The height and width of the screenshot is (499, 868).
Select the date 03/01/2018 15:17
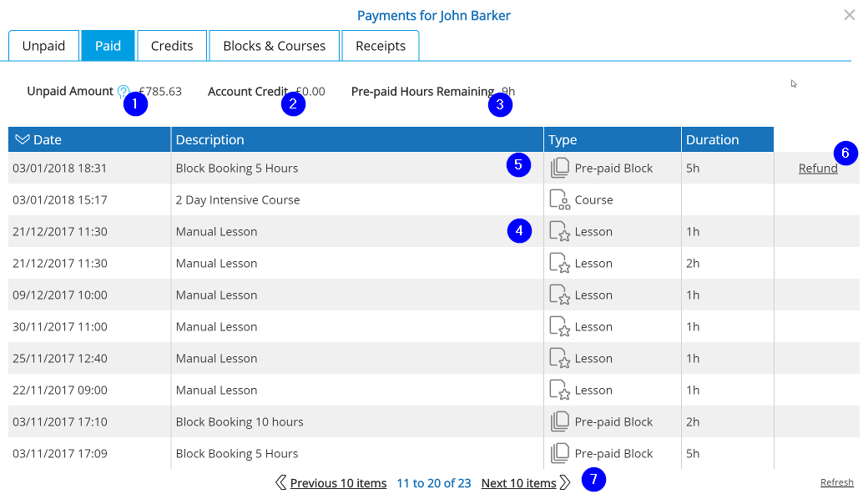[x=60, y=199]
